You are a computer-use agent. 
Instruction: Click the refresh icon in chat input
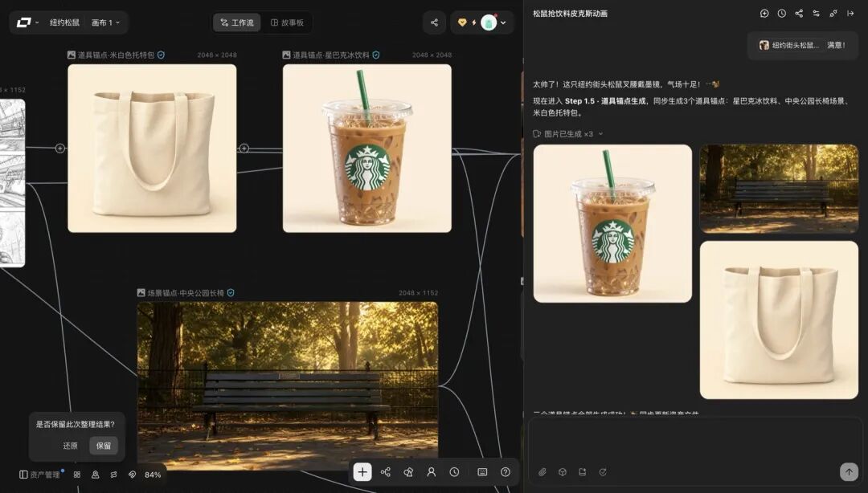(x=602, y=472)
